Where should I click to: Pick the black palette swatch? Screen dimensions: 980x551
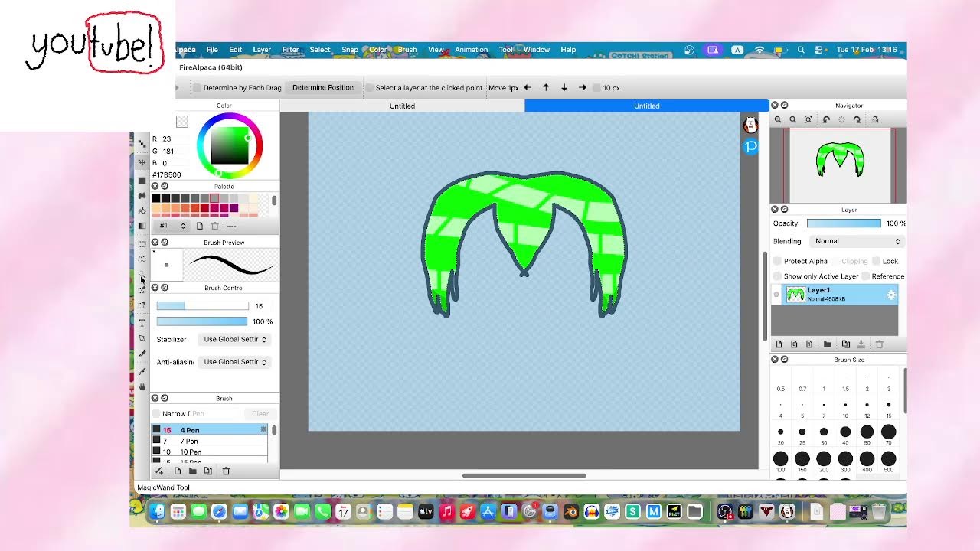(156, 198)
